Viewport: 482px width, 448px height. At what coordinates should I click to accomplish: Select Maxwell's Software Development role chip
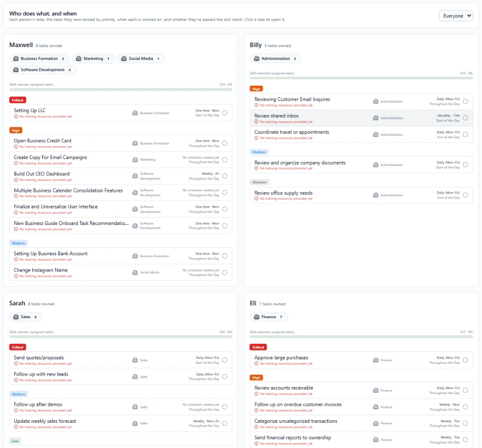click(43, 70)
